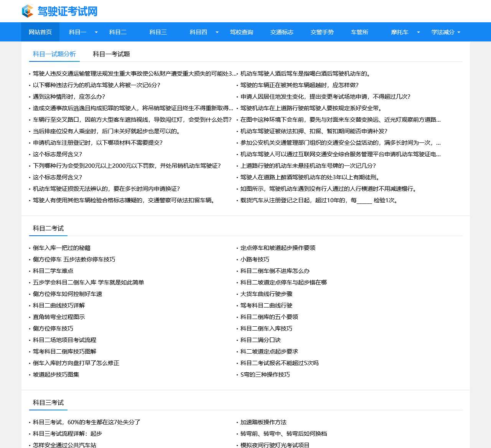Open article 倒车入库时方向盘打早了怎么修正
This screenshot has height=448, width=491.
pos(76,363)
